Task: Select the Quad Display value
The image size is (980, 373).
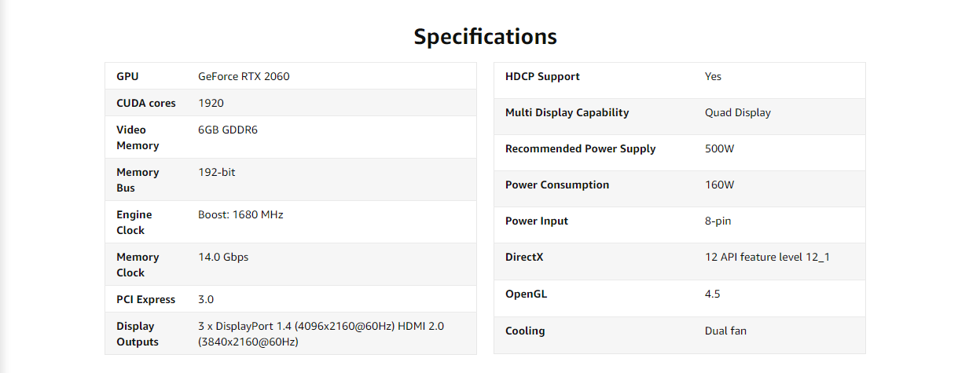Action: pos(737,112)
